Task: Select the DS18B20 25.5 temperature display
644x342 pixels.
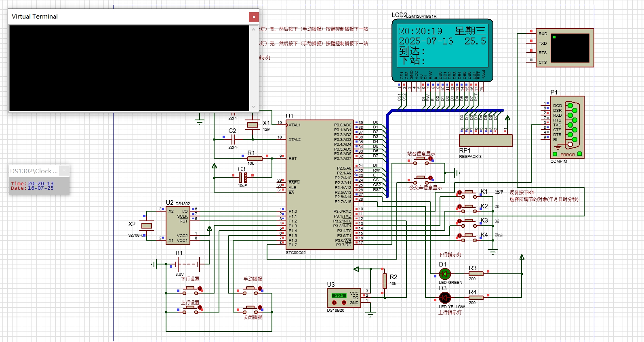Action: tap(339, 296)
